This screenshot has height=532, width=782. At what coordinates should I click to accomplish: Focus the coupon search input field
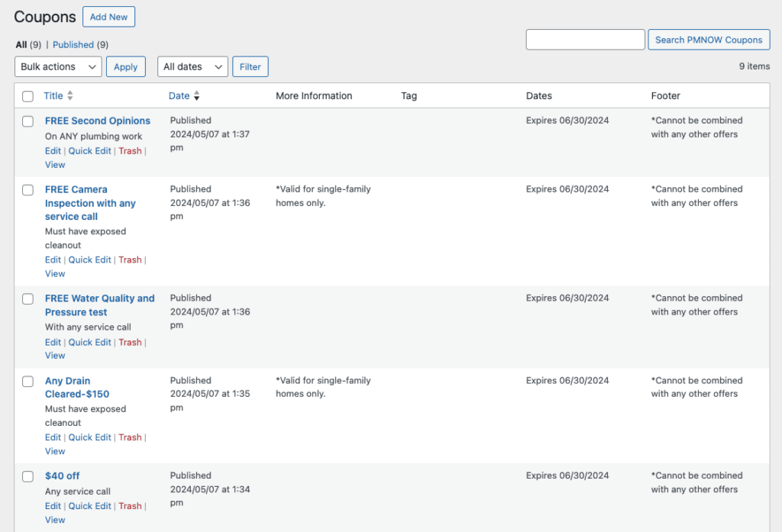585,40
